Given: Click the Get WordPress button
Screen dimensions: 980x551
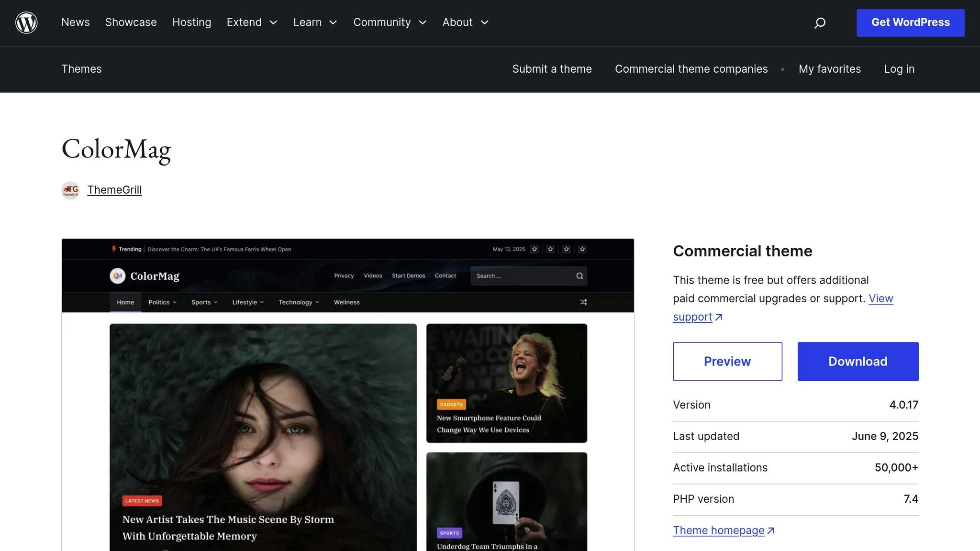Looking at the screenshot, I should (910, 22).
